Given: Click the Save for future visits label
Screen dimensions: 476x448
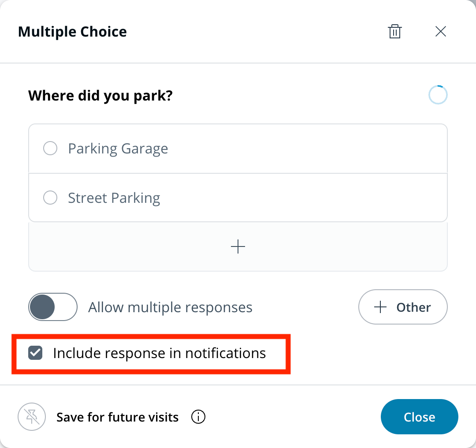Looking at the screenshot, I should 117,417.
